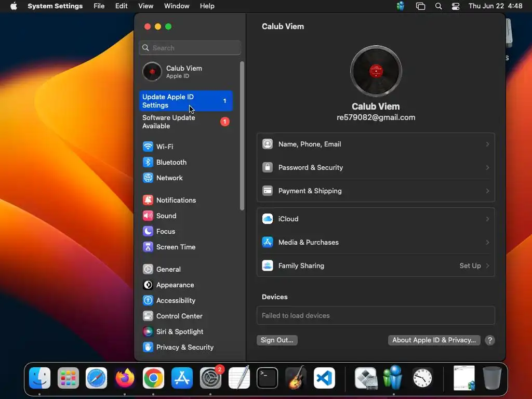
Task: Open TextEdit from the Dock
Action: 239,378
